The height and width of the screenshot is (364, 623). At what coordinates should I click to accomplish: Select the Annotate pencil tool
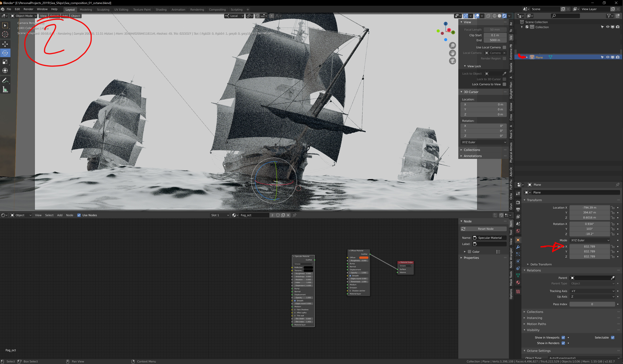click(5, 81)
